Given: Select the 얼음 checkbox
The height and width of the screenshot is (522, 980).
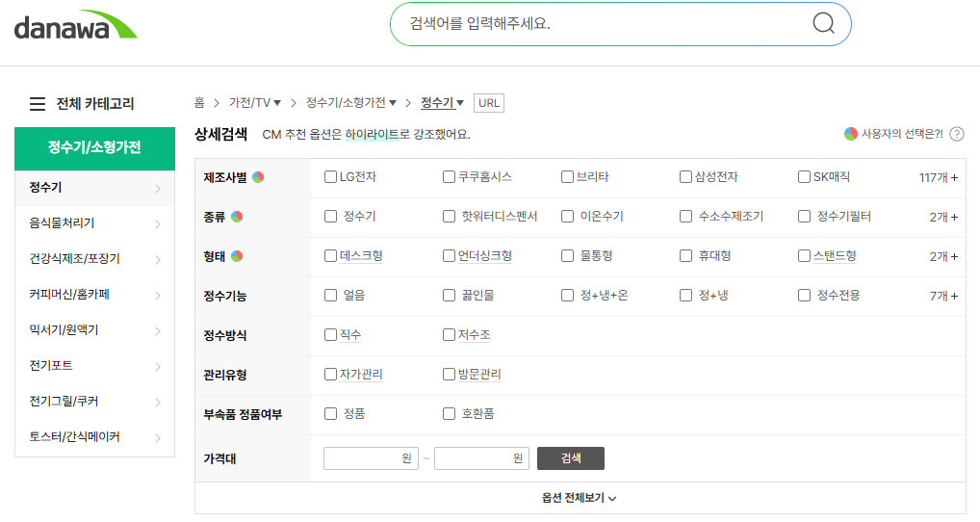Looking at the screenshot, I should (x=330, y=295).
